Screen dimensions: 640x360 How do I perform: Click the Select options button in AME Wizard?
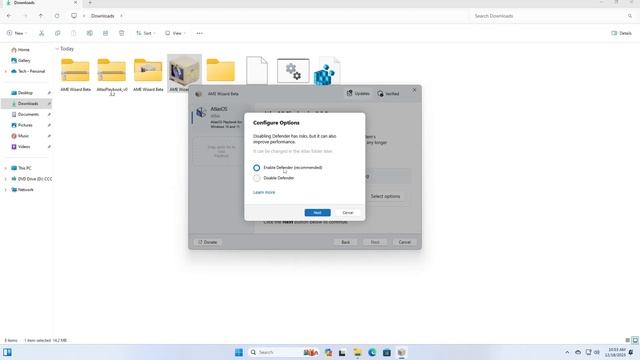click(x=385, y=196)
